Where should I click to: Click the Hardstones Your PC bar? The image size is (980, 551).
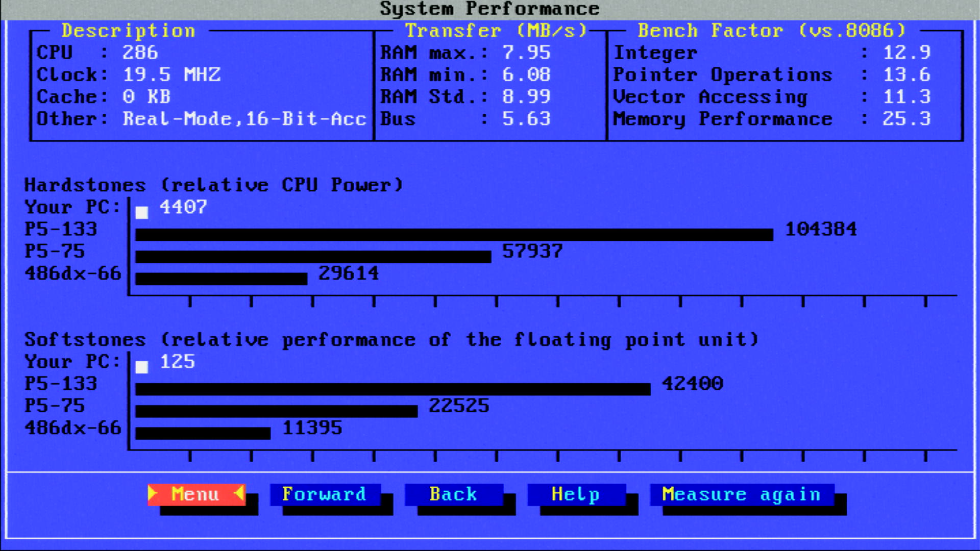(x=142, y=212)
